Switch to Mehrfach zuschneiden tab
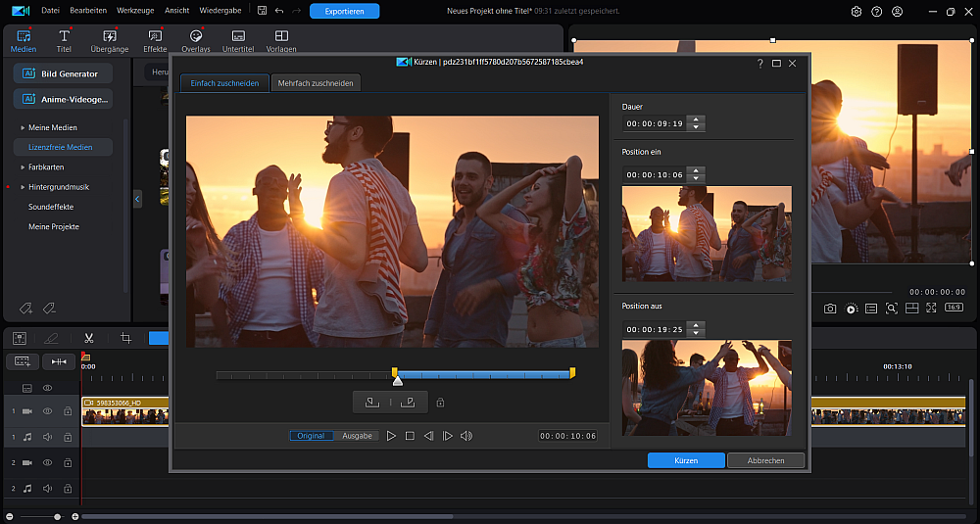The image size is (980, 524). click(x=316, y=83)
